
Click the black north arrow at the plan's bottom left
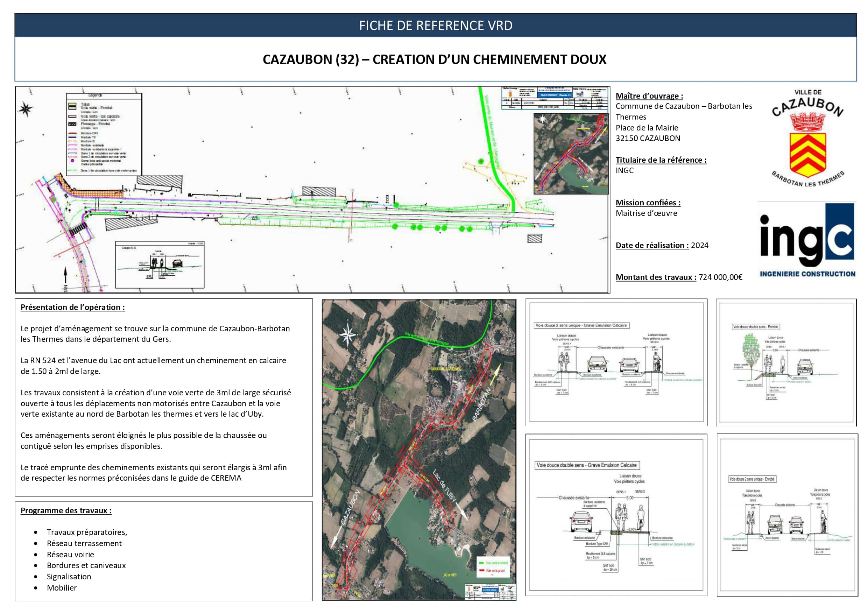pos(65,275)
